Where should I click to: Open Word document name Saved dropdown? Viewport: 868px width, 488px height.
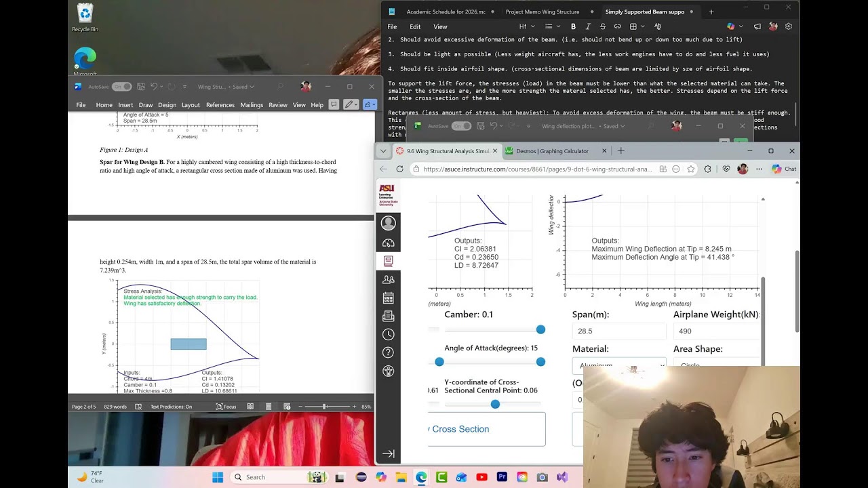pos(226,87)
